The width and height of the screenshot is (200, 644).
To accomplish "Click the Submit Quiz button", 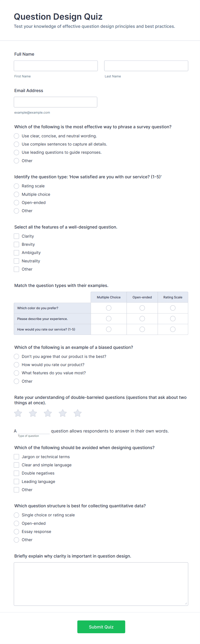I will 101,627.
